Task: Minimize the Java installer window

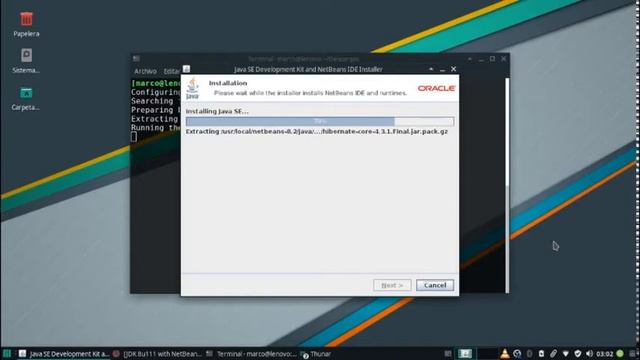Action: (442, 70)
